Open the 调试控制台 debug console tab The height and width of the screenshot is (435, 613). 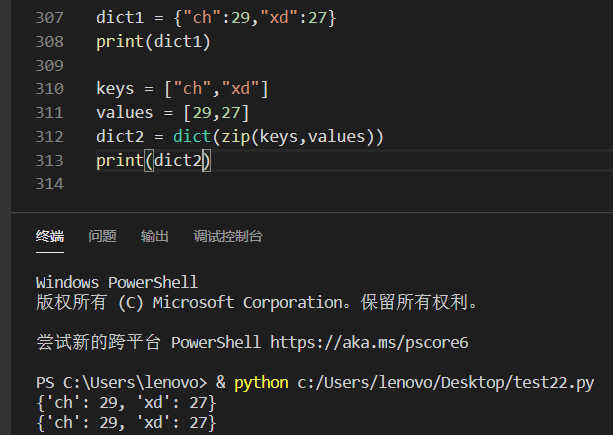[228, 236]
